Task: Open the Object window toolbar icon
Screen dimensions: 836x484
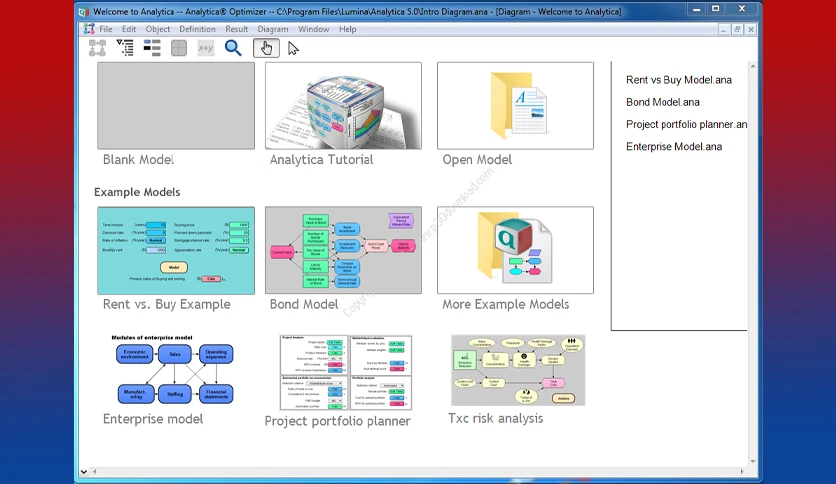Action: pos(152,49)
